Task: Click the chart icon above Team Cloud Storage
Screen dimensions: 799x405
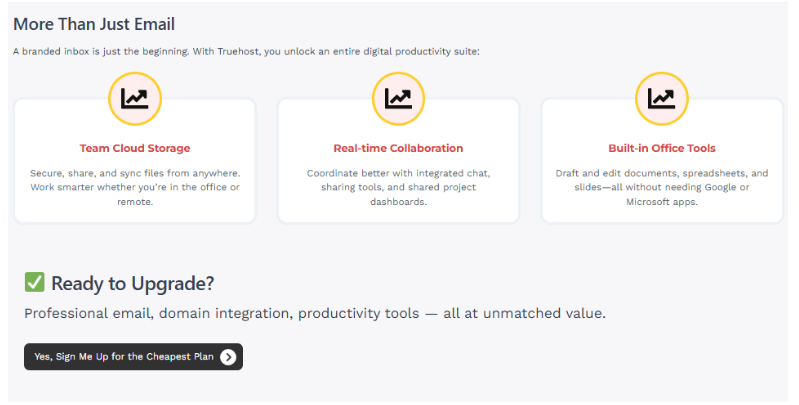Action: (135, 98)
